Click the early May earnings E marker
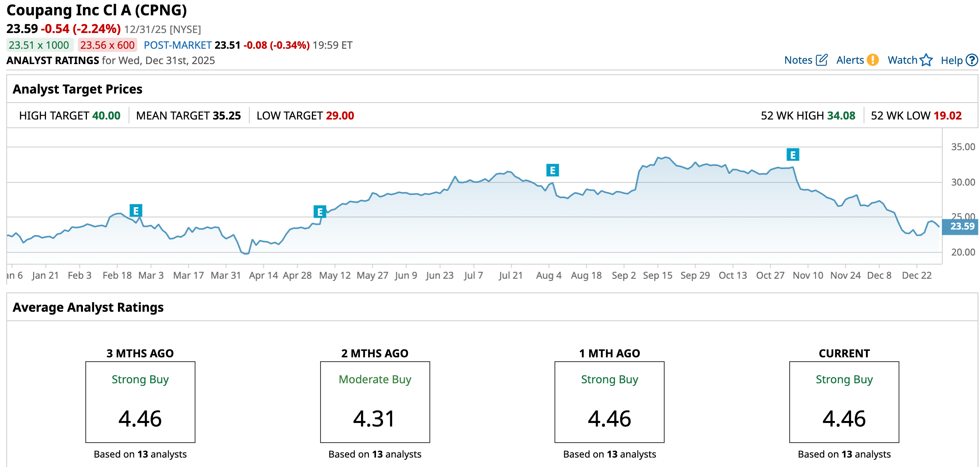Screen dimensions: 980x467 [x=320, y=212]
